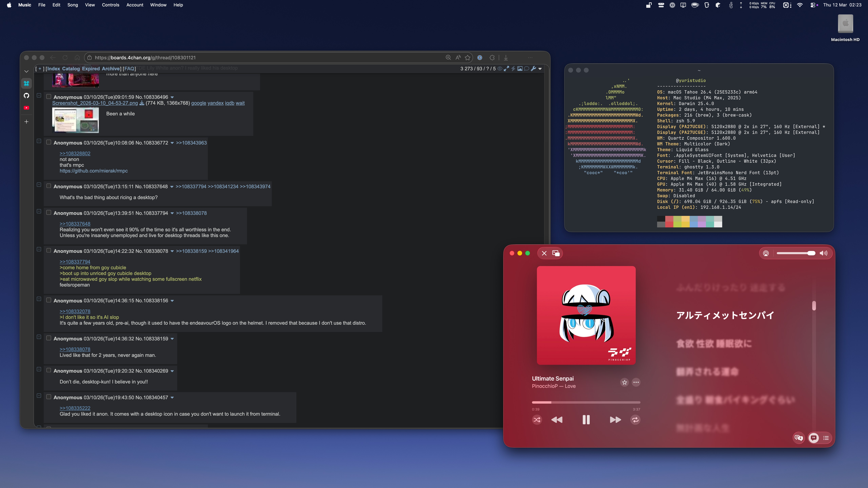
Task: Open the GitHub sidebar icon in the browser
Action: click(x=26, y=96)
